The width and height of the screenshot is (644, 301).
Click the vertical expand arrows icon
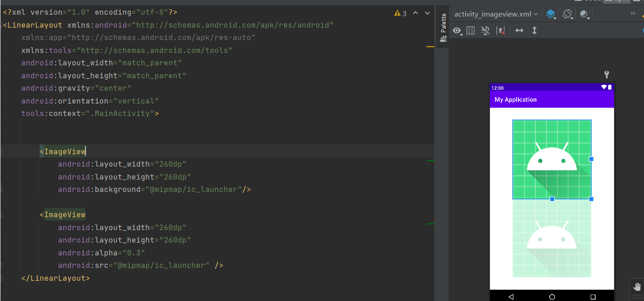coord(535,31)
